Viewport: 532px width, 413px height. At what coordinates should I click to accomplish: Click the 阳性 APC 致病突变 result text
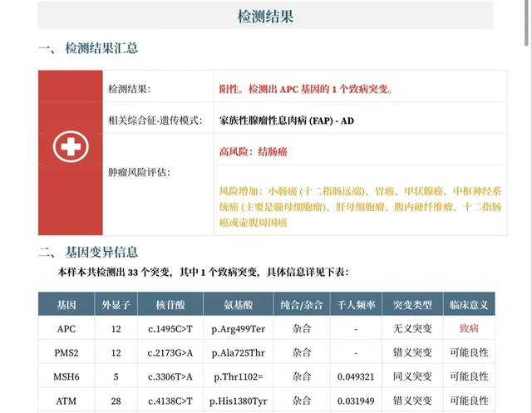(x=304, y=89)
